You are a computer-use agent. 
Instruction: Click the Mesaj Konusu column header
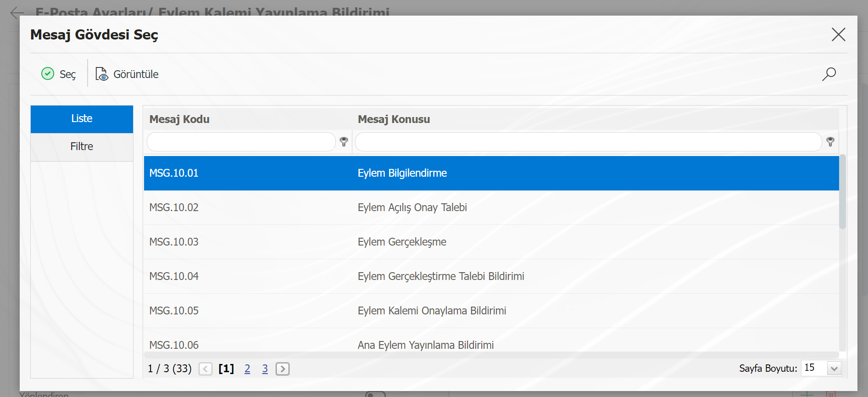click(x=394, y=119)
